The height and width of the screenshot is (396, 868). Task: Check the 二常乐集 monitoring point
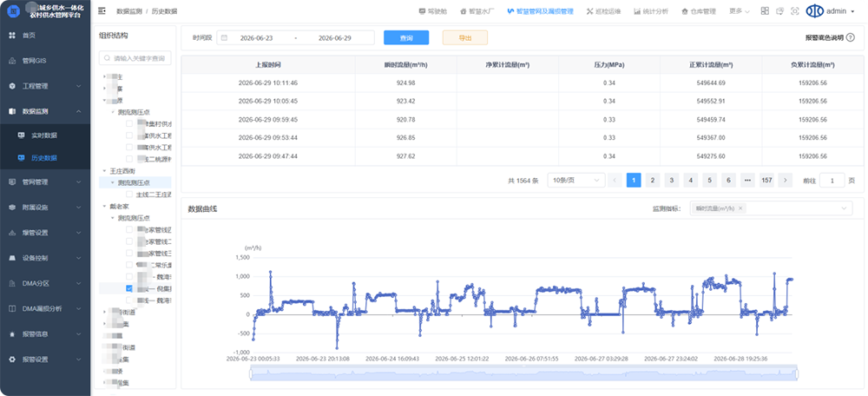[x=129, y=265]
